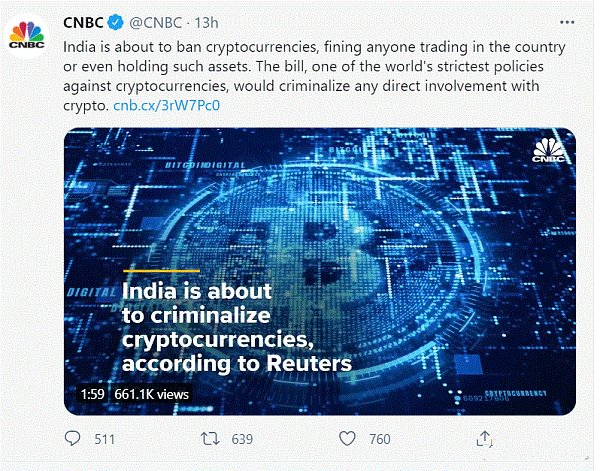The width and height of the screenshot is (600, 471).
Task: Play the Bitcoin video thumbnail
Action: (x=320, y=271)
